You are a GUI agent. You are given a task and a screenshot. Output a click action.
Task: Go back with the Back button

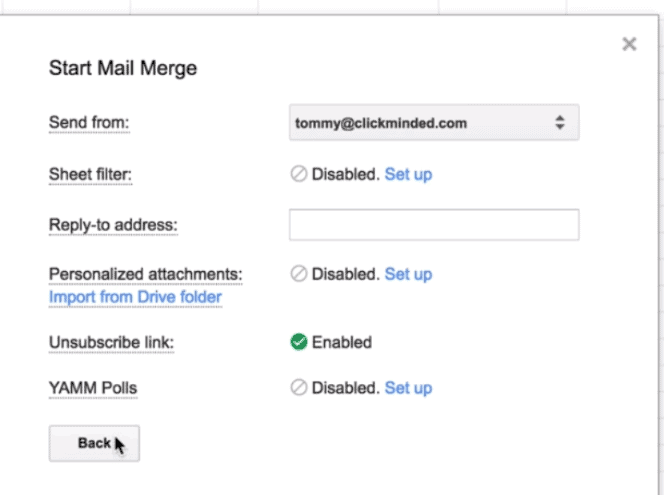(x=94, y=443)
